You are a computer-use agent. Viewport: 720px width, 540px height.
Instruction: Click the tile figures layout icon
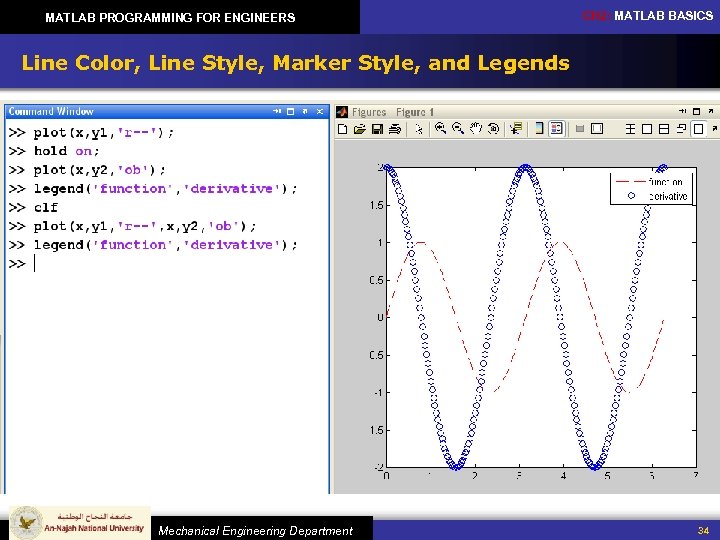coord(630,129)
